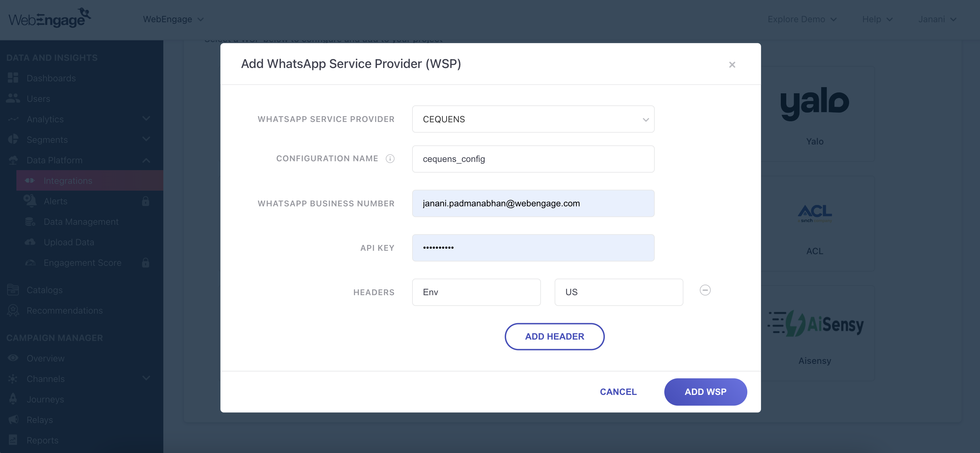Open Journeys in sidebar

click(45, 399)
